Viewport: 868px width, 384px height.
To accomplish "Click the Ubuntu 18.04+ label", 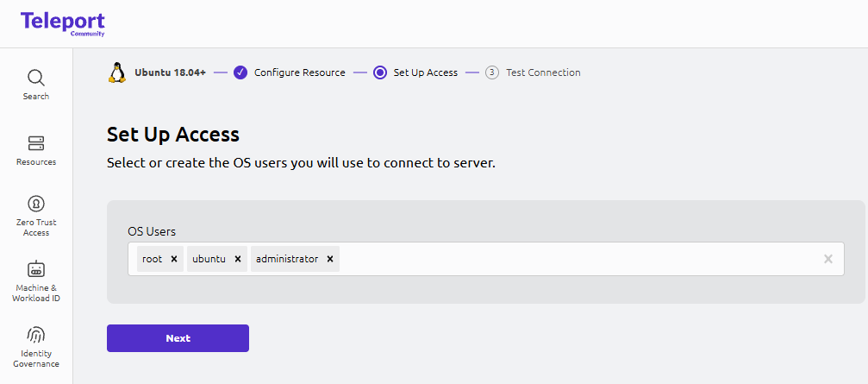I will [x=170, y=72].
